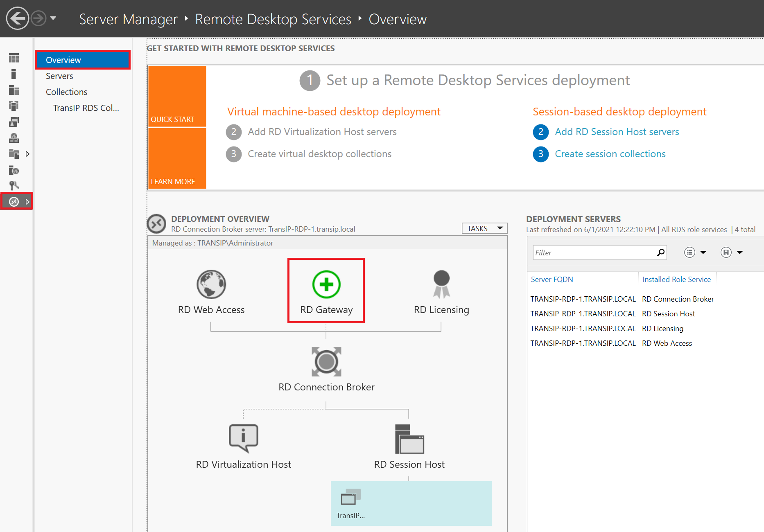Open the Dashboard sidebar icon

pos(14,58)
